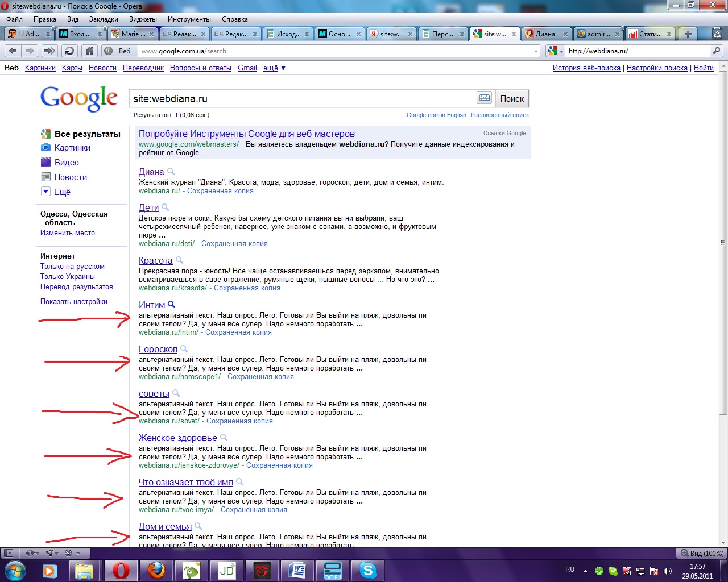
Task: Show hidden tray icons arrow
Action: (x=585, y=571)
